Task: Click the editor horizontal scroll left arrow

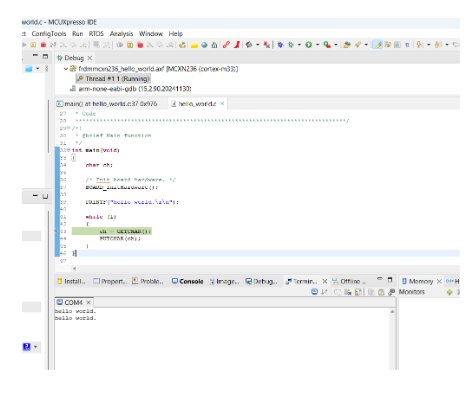Action: [x=74, y=268]
